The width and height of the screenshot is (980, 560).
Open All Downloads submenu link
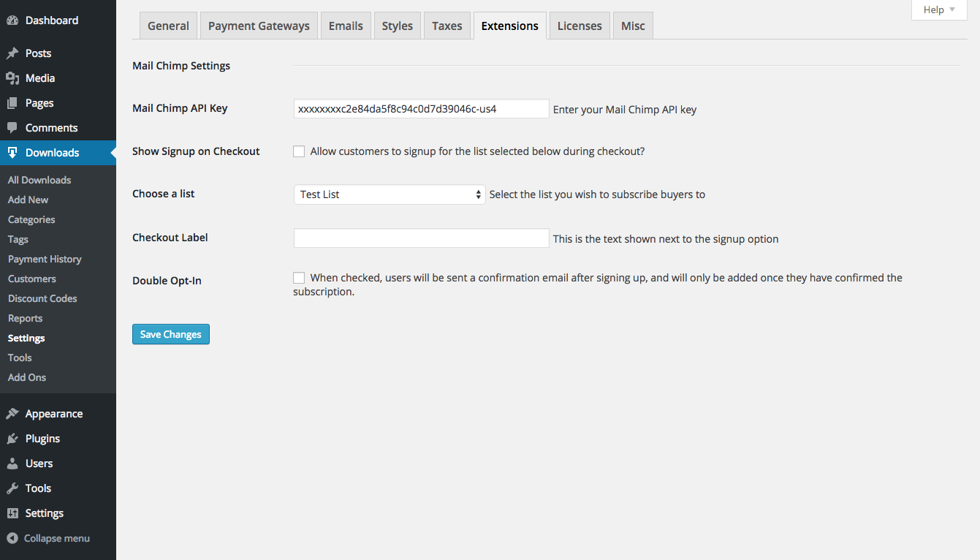(x=39, y=180)
